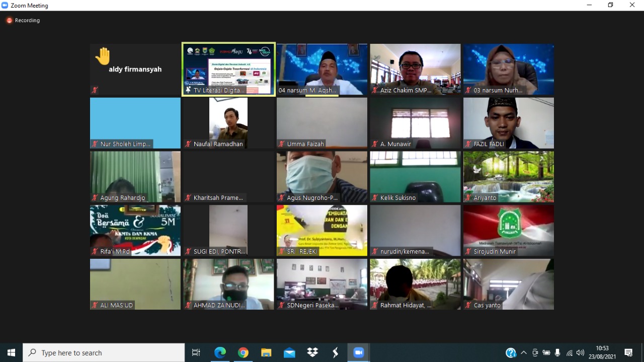Expand the hidden system tray icons chevron

coord(524,353)
